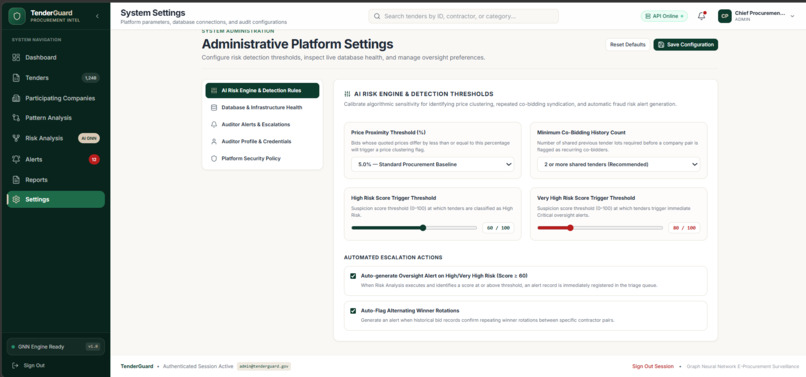Image resolution: width=806 pixels, height=377 pixels.
Task: Click the Risk Analysis network icon
Action: point(16,138)
